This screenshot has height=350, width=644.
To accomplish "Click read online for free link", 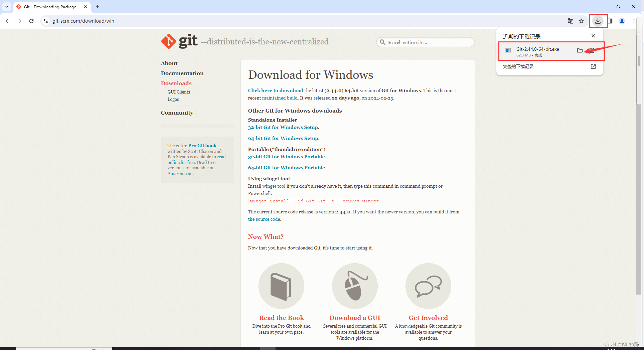I will click(196, 159).
